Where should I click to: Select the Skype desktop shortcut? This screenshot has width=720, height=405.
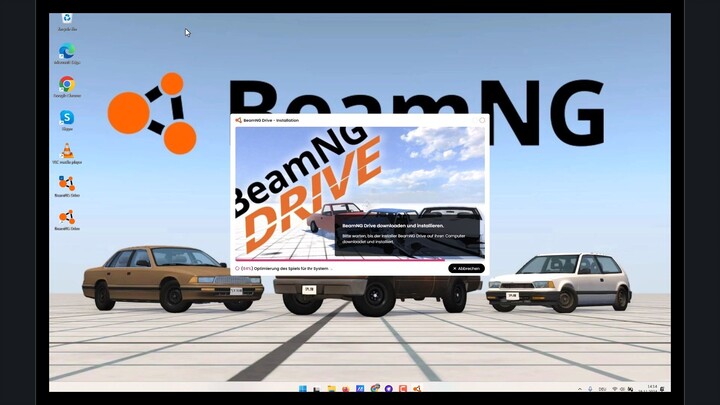click(67, 121)
